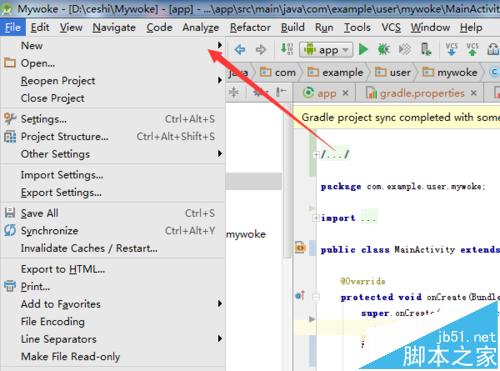The image size is (500, 371).
Task: Click the VCS Commit Changes icon
Action: [472, 49]
